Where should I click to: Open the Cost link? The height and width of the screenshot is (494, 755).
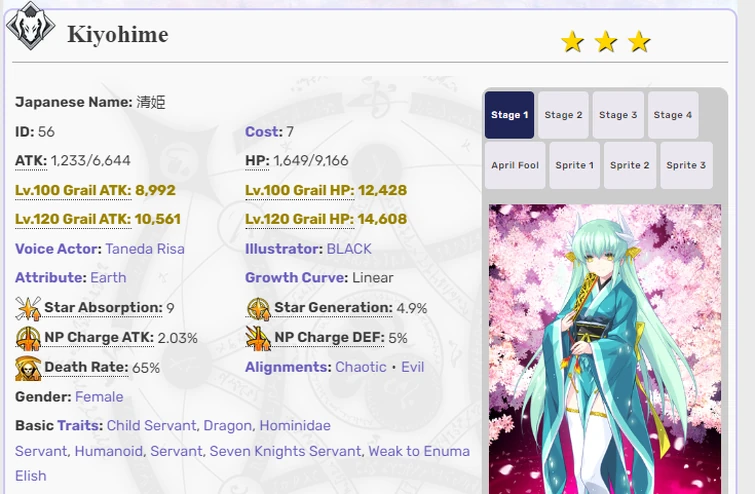(261, 131)
